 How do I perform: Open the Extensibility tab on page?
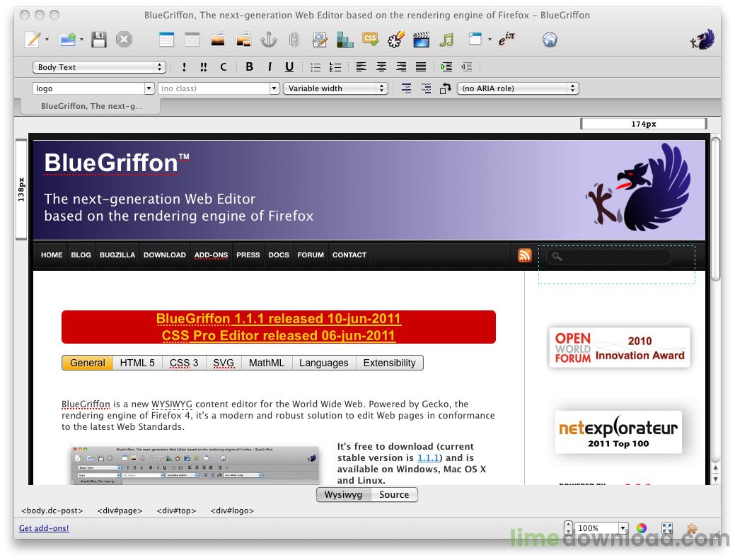(390, 363)
